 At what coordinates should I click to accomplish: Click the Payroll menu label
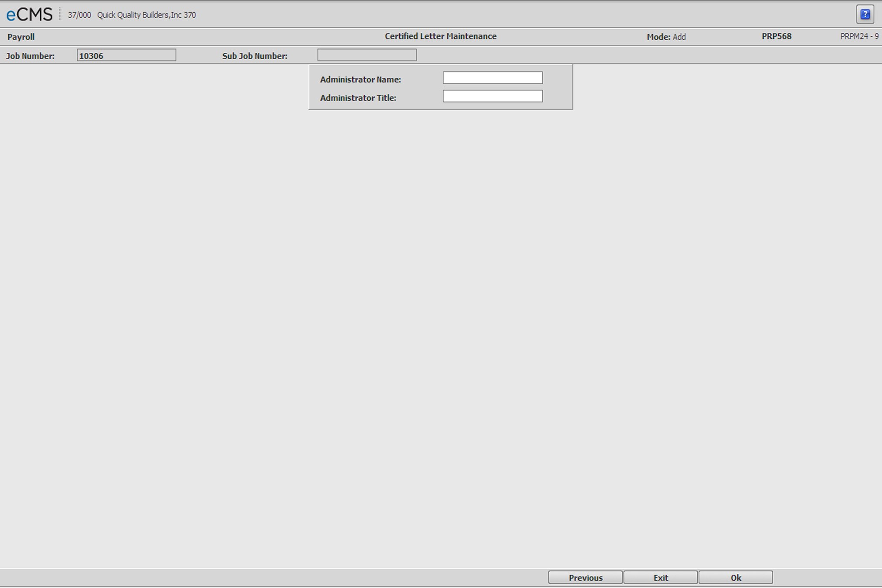20,37
